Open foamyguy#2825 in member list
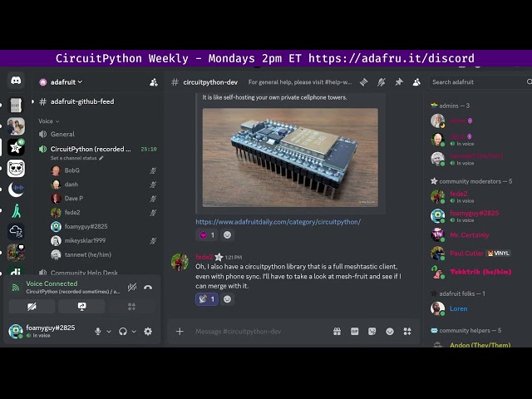 (x=474, y=216)
